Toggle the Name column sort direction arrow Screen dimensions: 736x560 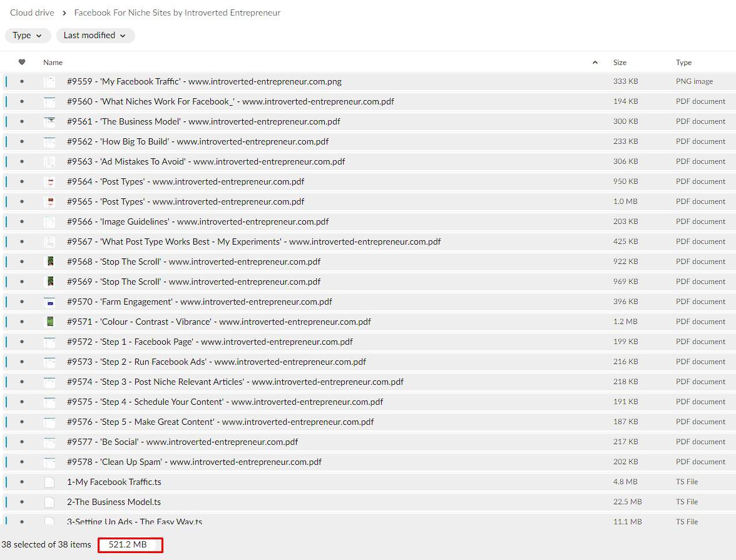coord(595,63)
